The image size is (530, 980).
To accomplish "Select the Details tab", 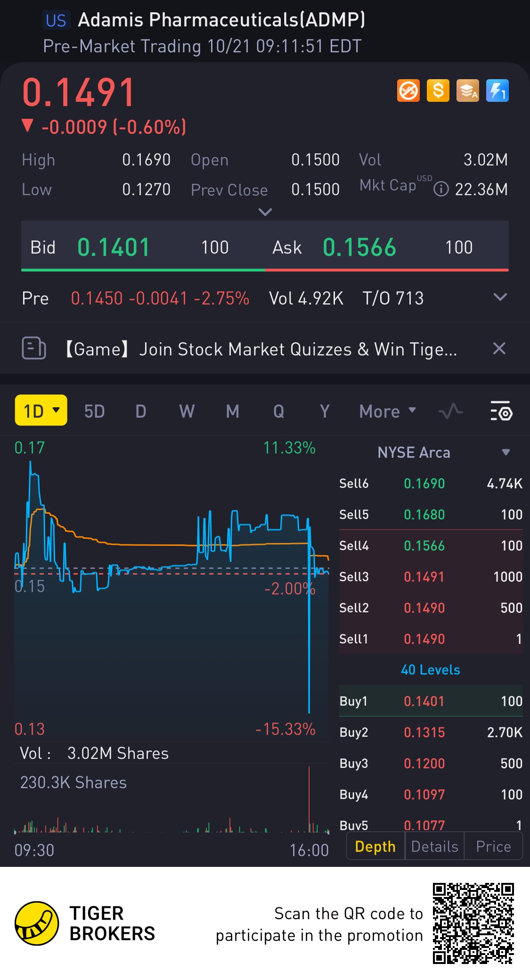I will (x=434, y=846).
